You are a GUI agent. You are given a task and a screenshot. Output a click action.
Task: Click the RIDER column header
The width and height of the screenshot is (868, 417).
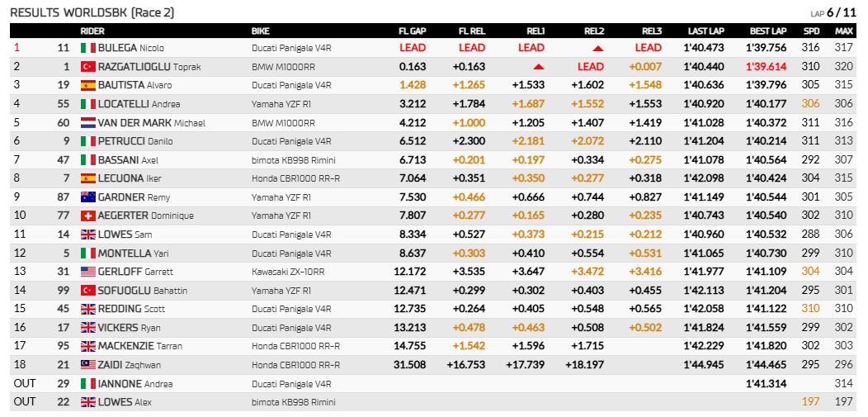pos(92,31)
